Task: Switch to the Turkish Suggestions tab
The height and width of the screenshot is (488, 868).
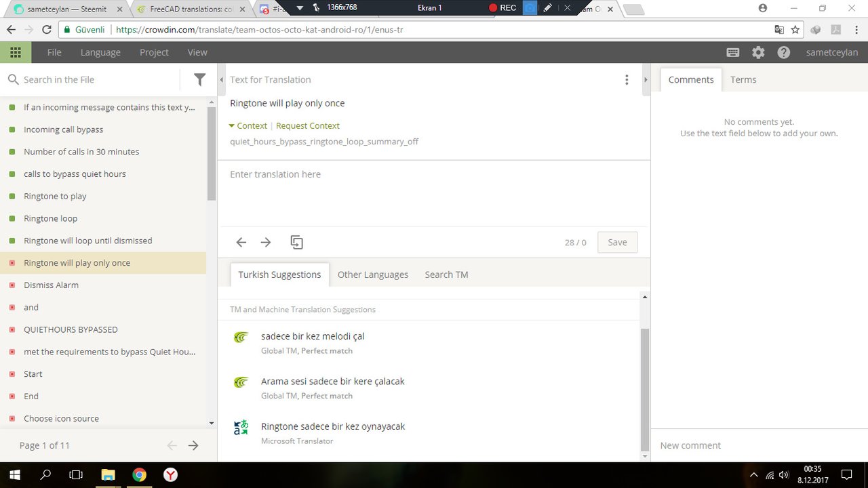Action: point(279,274)
